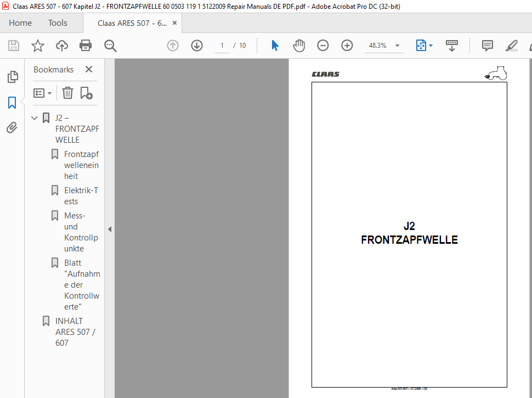The image size is (532, 398).
Task: Open the page thumbnails panel
Action: point(13,77)
